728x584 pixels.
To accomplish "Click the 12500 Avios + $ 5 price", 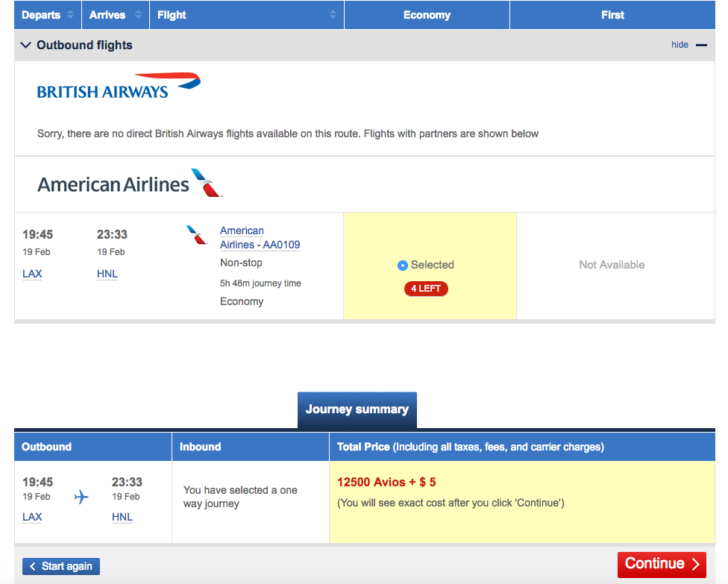I will point(386,483).
